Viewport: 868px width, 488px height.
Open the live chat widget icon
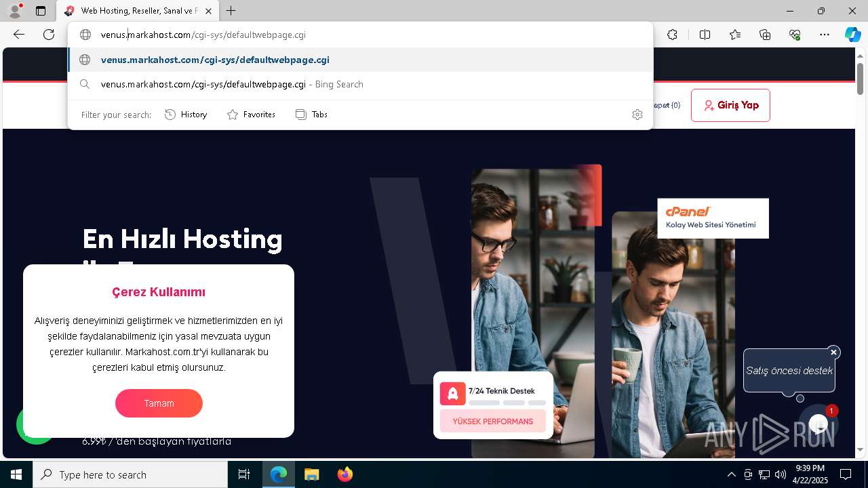pyautogui.click(x=818, y=424)
